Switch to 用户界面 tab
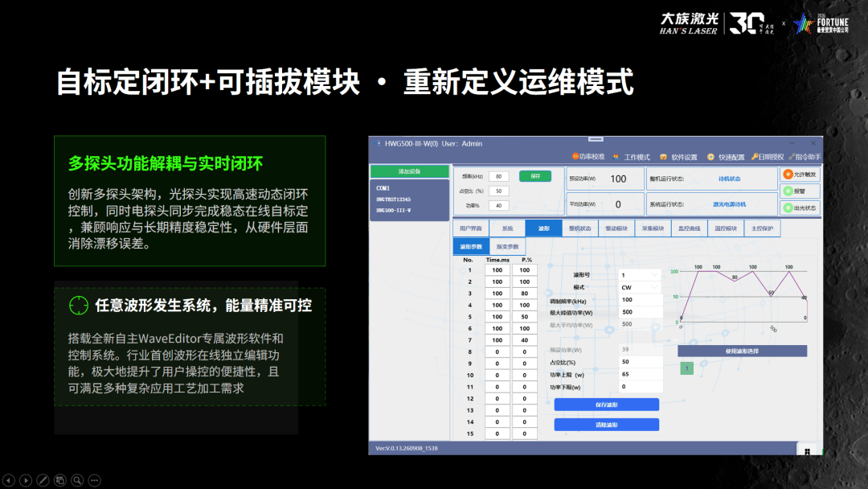 click(470, 228)
